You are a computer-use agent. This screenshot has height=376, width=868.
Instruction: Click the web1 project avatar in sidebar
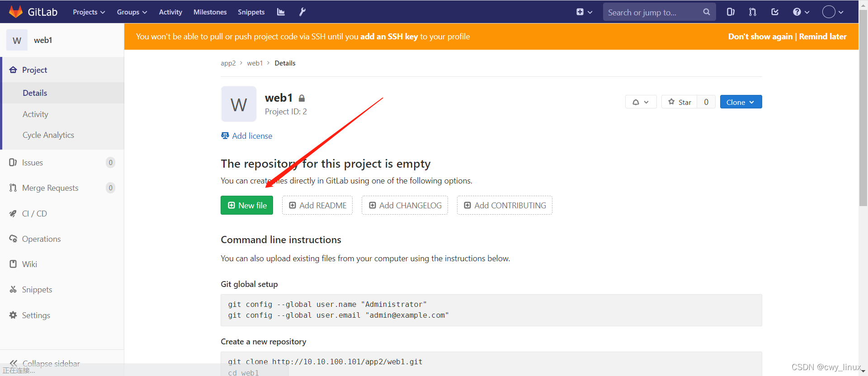[17, 40]
